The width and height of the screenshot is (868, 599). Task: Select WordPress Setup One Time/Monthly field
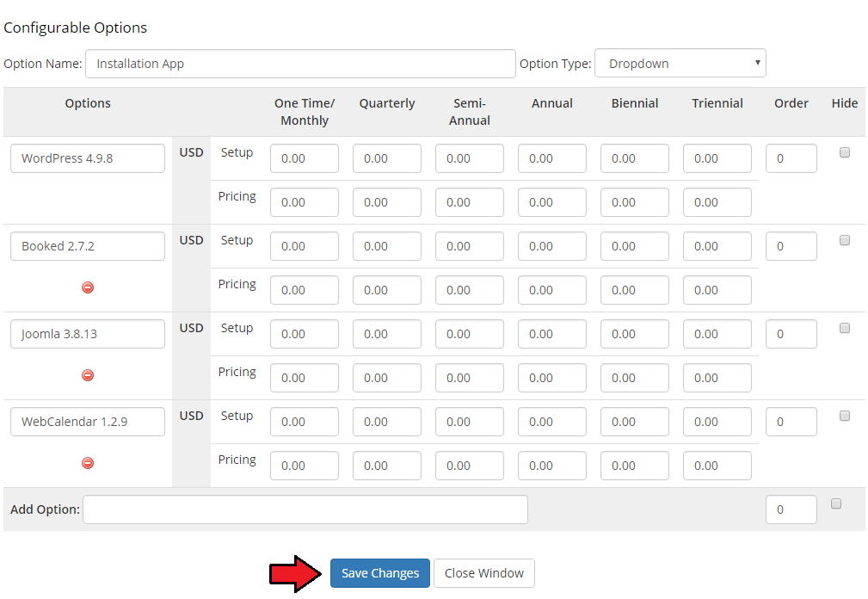(305, 158)
